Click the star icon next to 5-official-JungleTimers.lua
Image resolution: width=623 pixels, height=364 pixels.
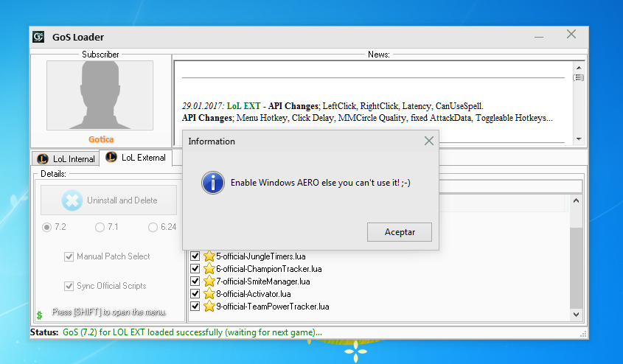point(209,256)
